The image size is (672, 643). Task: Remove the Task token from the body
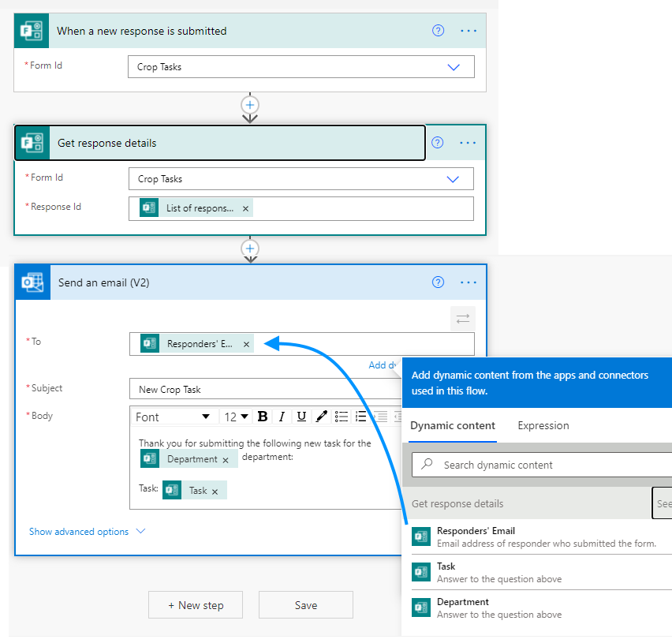click(215, 492)
